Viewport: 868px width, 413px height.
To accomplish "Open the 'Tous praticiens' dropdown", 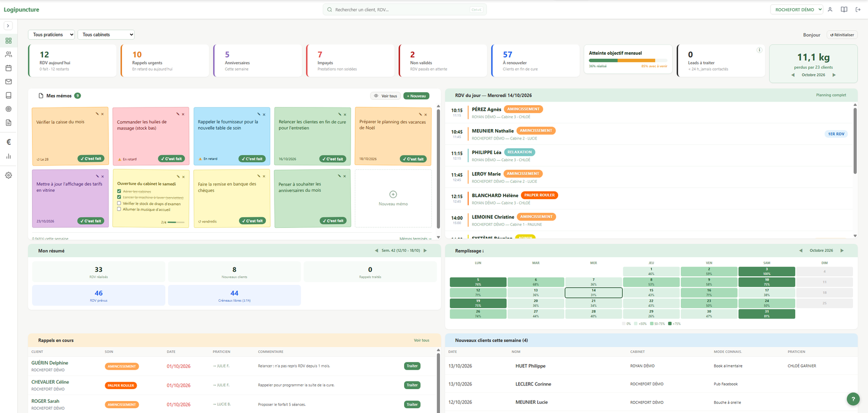I will coord(52,35).
